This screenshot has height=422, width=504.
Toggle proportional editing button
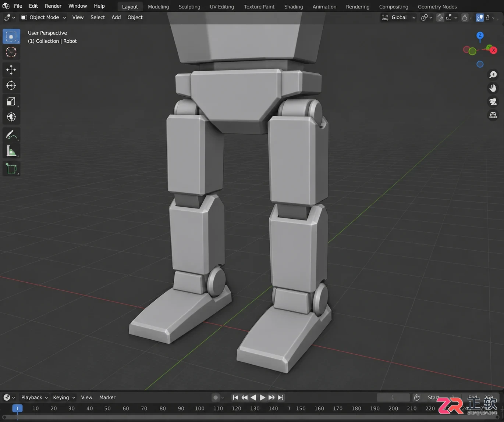pyautogui.click(x=465, y=17)
